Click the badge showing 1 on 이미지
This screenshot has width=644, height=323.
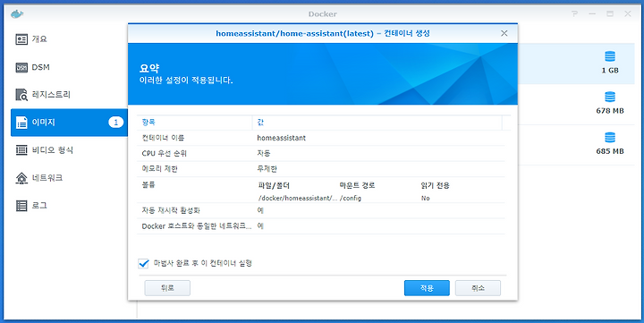tap(115, 123)
